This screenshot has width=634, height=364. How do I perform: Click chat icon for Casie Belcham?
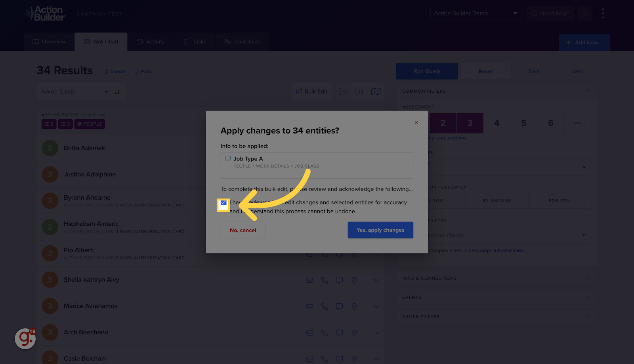click(x=339, y=359)
